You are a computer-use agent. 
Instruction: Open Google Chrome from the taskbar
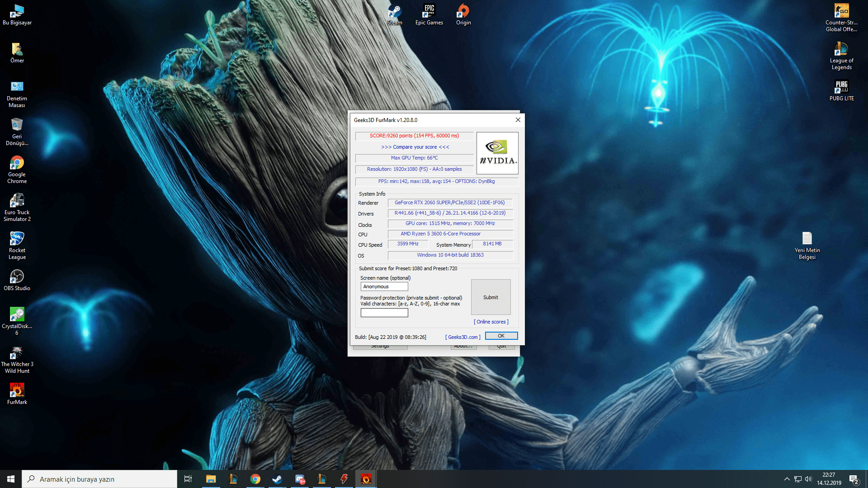pyautogui.click(x=255, y=479)
